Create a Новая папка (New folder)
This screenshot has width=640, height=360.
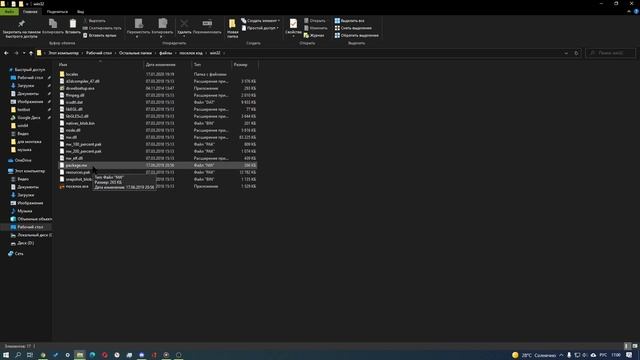[x=232, y=29]
